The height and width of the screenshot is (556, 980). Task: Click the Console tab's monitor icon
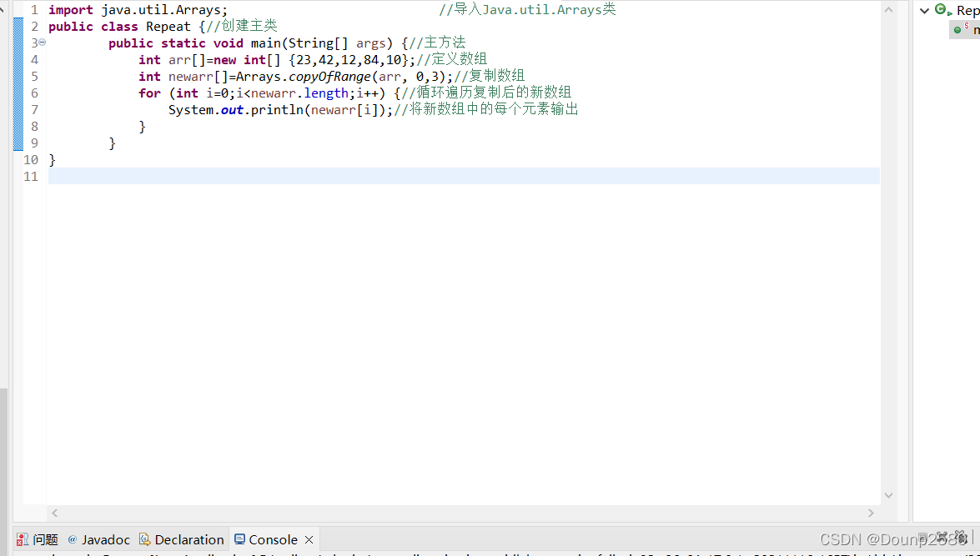coord(239,539)
